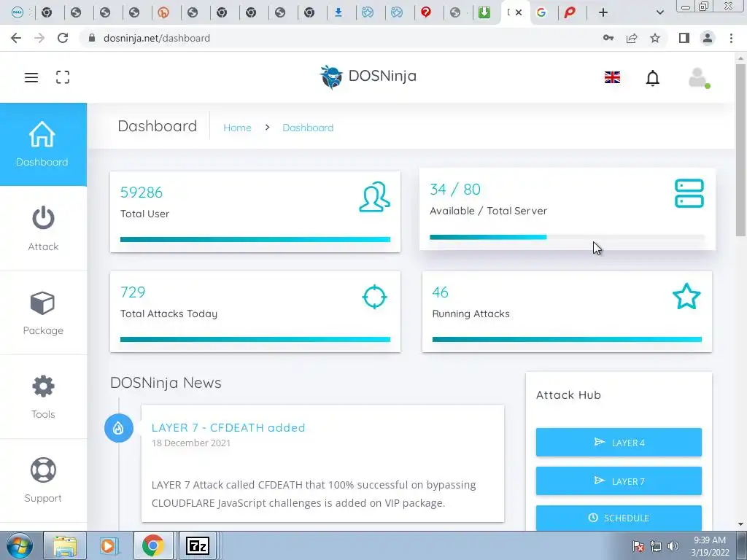Open user profile avatar menu
Screen dimensions: 747x560
point(698,77)
